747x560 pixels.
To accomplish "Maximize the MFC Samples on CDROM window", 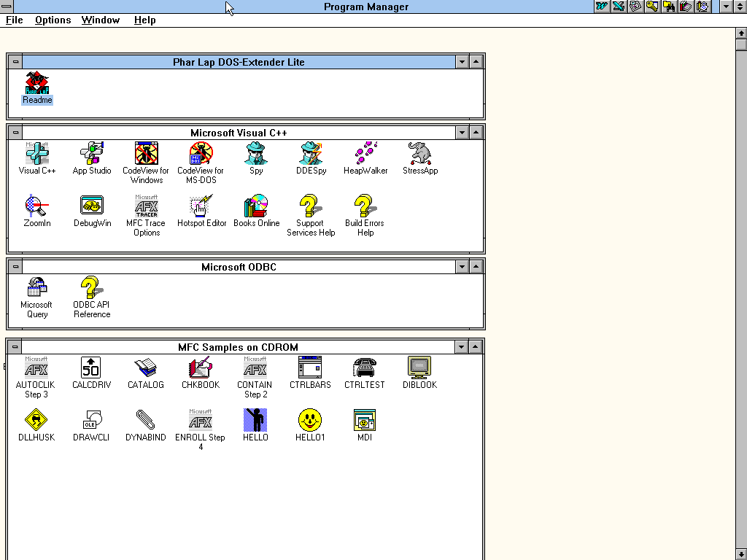I will point(475,346).
